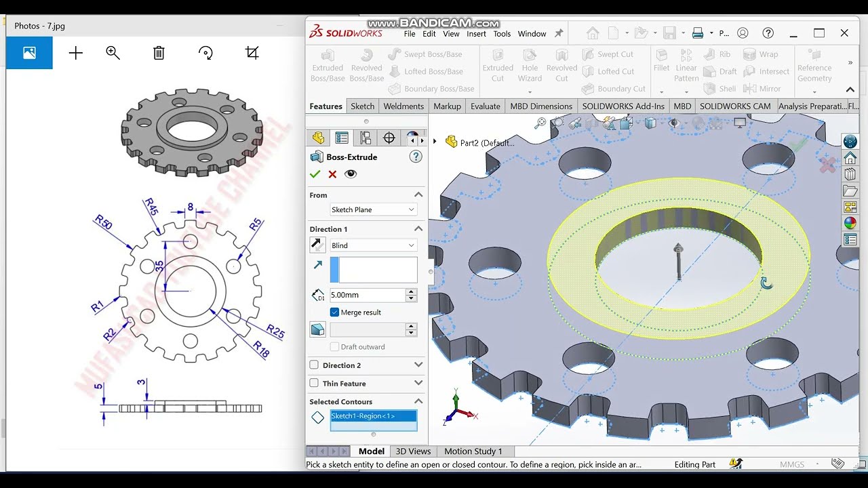The image size is (868, 488).
Task: Open DimXpertManager crosshair tab
Action: [389, 138]
